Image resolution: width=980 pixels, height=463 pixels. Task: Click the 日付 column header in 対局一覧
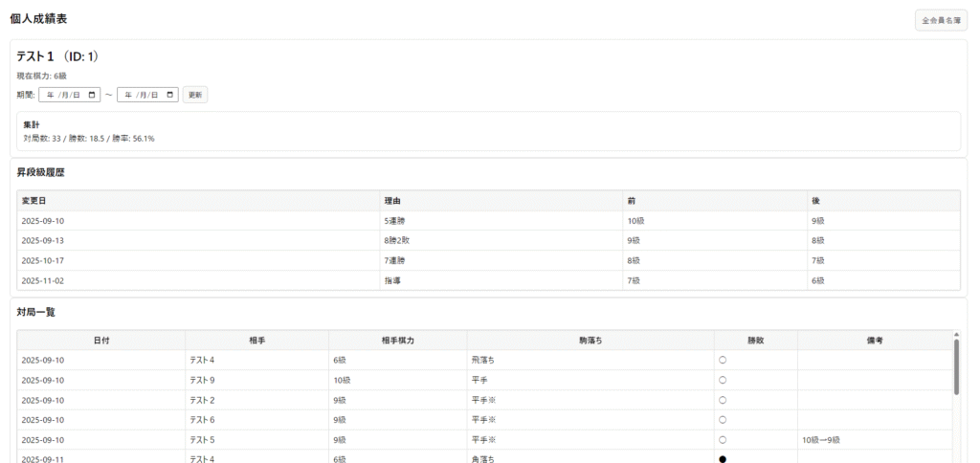point(100,341)
